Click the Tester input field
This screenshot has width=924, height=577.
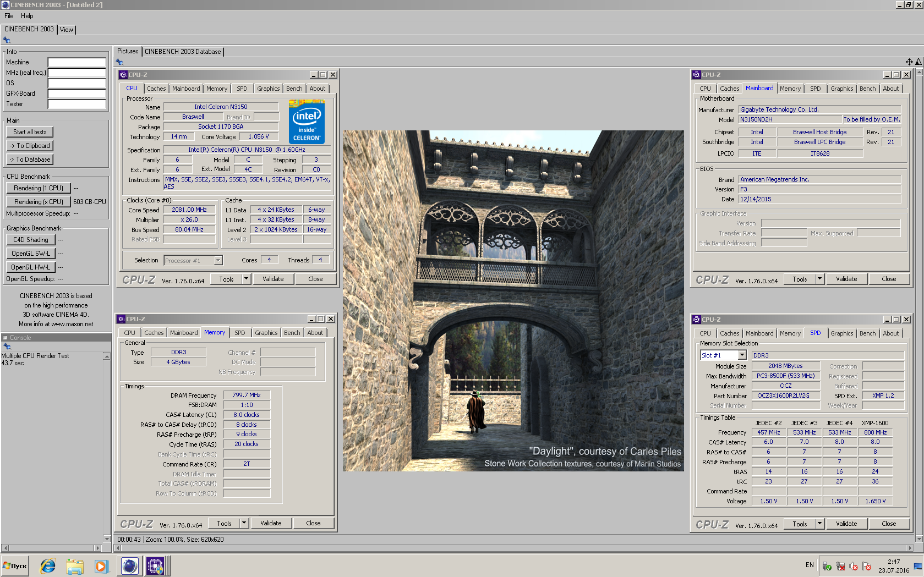(x=76, y=104)
